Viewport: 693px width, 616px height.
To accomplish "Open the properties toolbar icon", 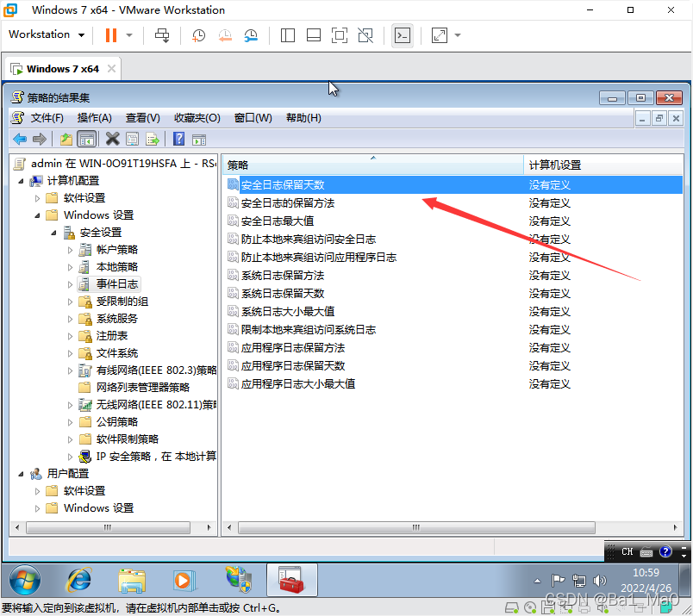I will point(132,140).
